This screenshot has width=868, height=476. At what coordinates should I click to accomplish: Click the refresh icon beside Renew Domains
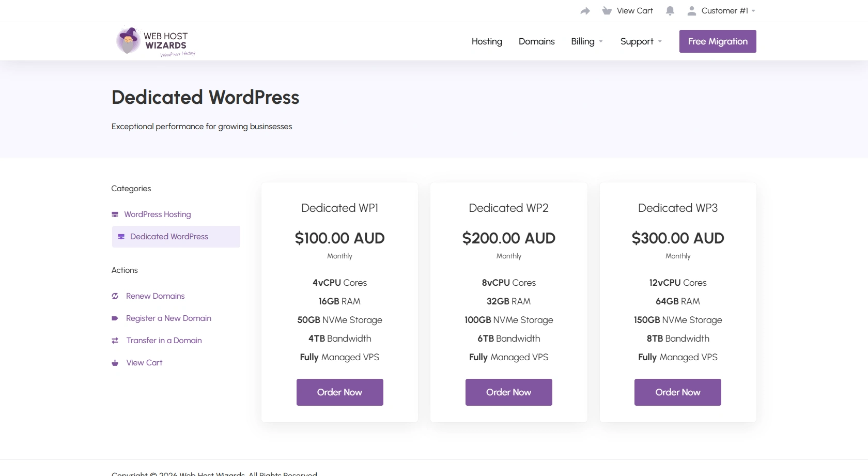(x=115, y=296)
